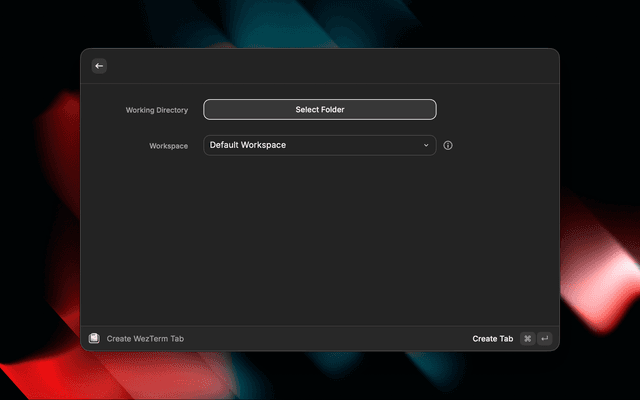Select the 'Default Workspace' text value
640x400 pixels.
click(248, 145)
